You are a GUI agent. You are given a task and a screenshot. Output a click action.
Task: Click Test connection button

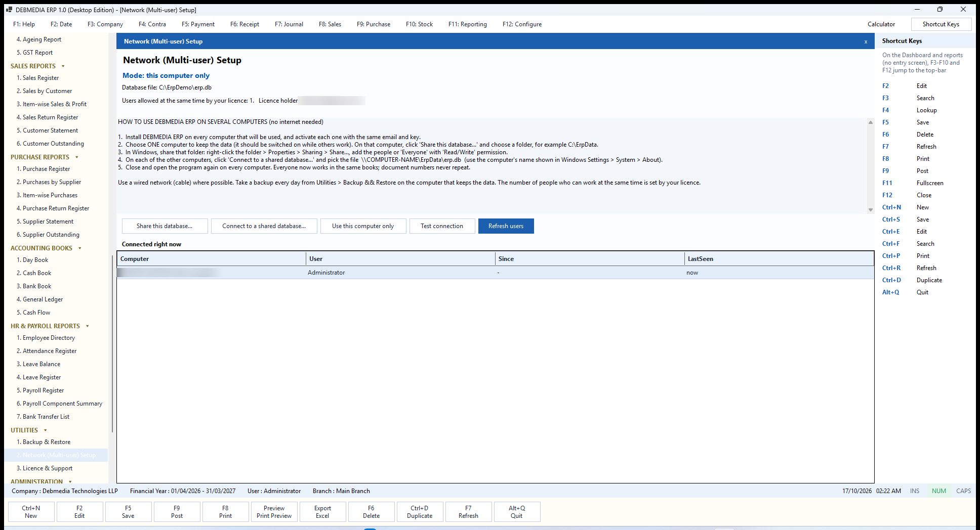442,226
